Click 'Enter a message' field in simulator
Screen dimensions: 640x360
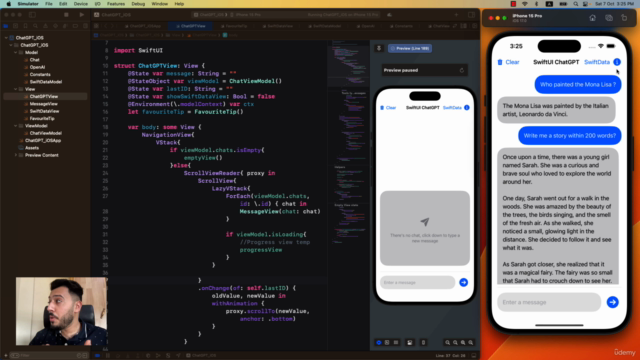coord(549,302)
